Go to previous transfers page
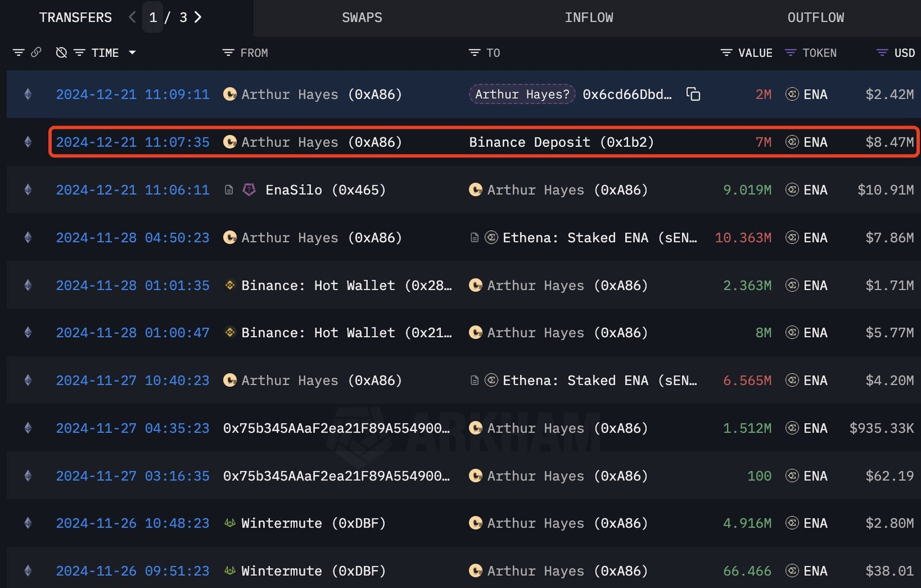Screen dimensions: 921x588 tap(132, 17)
